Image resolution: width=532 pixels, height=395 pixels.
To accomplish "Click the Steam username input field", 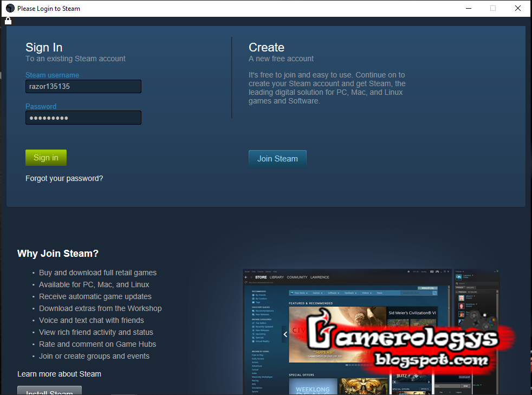I will tap(83, 86).
